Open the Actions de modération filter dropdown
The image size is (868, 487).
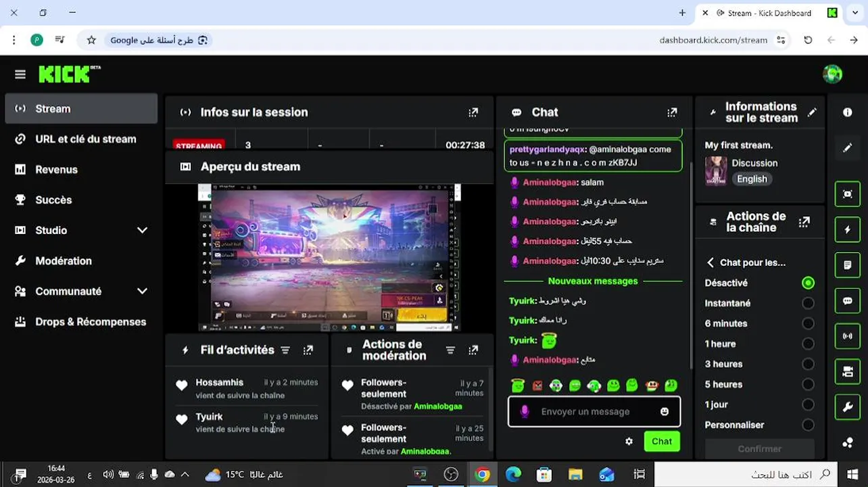coord(450,350)
